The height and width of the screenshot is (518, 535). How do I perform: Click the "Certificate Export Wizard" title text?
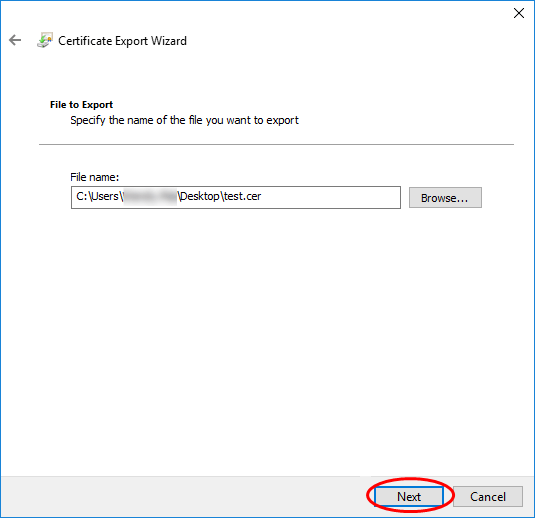pyautogui.click(x=122, y=41)
